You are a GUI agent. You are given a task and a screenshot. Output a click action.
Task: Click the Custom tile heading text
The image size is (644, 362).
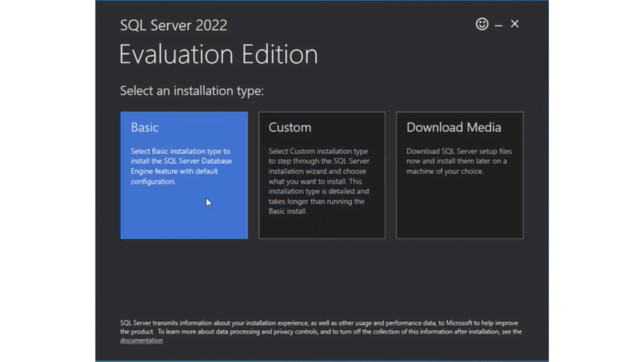tap(290, 127)
